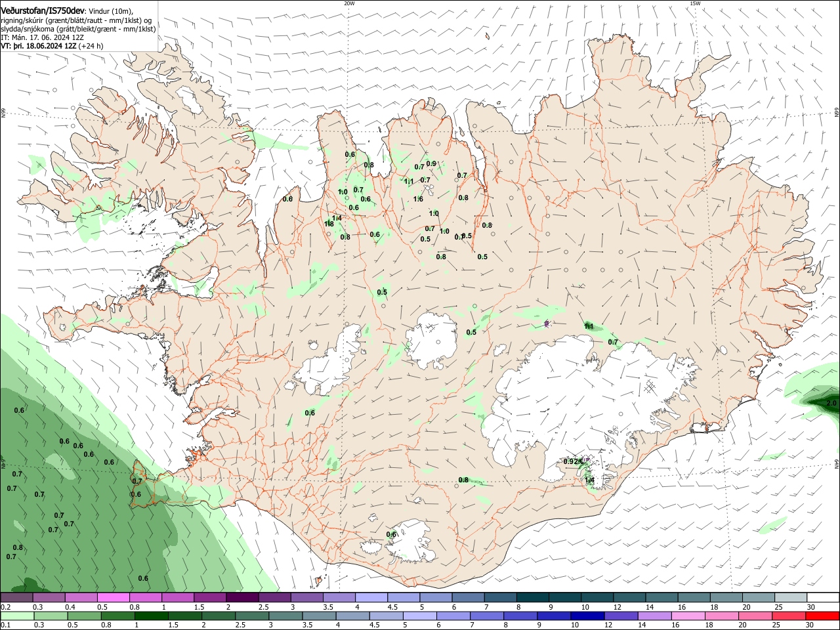Viewport: 840px width, 630px height.
Task: Select the palest green 0.1 rain legend swatch
Action: click(17, 616)
